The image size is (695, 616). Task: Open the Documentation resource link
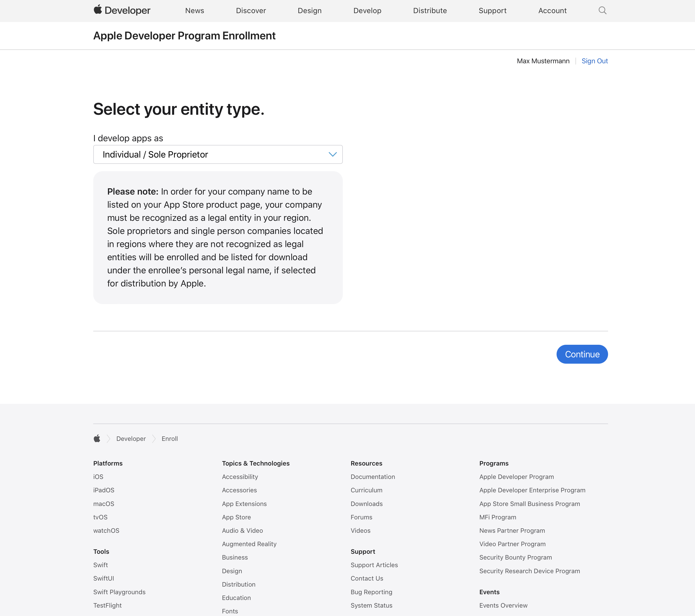point(373,477)
